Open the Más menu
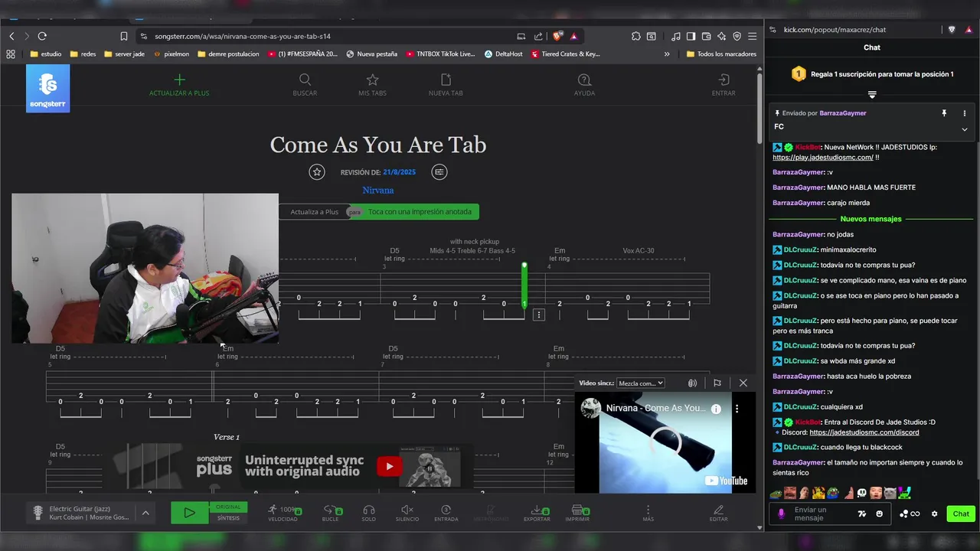The width and height of the screenshot is (980, 551). pos(648,513)
